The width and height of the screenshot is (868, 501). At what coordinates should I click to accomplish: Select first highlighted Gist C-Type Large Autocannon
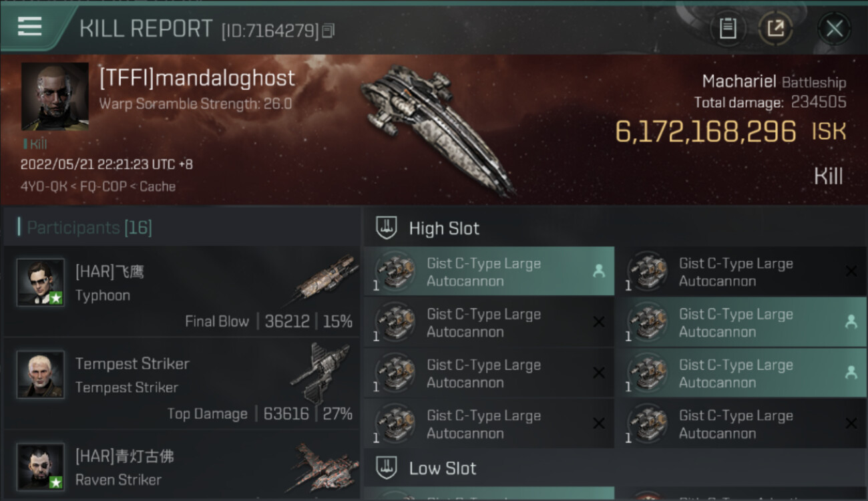489,272
